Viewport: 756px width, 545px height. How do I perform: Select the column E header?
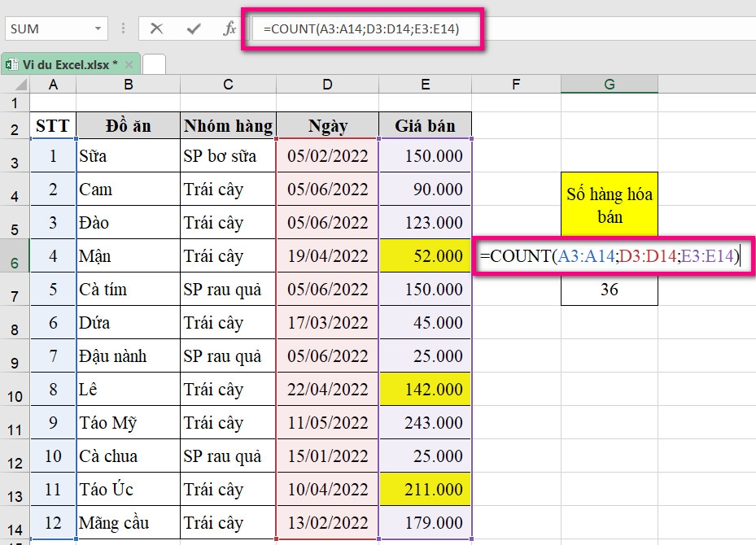pos(425,84)
